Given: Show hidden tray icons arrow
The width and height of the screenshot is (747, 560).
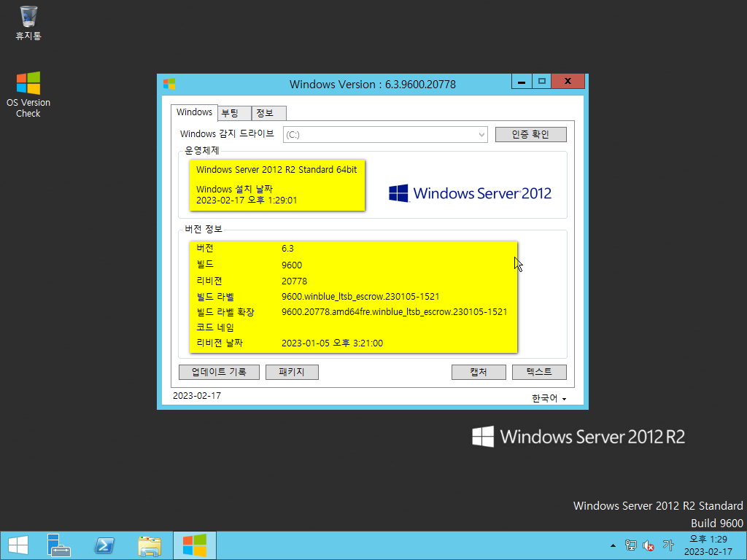Looking at the screenshot, I should coord(613,545).
